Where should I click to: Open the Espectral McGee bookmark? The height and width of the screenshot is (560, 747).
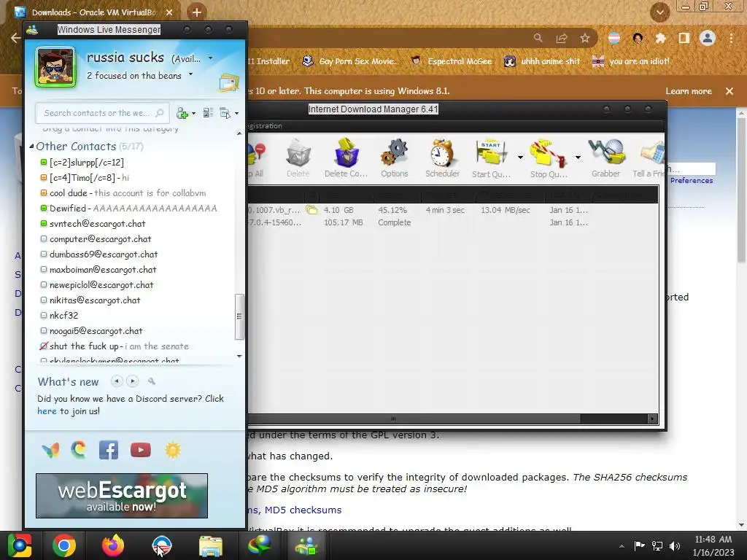click(x=451, y=61)
